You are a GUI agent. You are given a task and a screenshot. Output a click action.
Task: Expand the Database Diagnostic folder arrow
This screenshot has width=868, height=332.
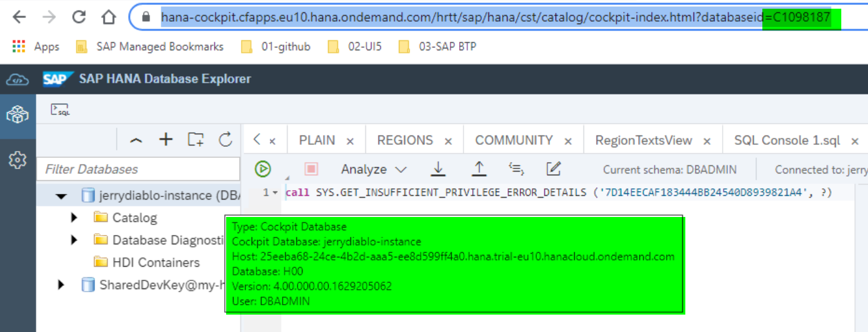(75, 240)
